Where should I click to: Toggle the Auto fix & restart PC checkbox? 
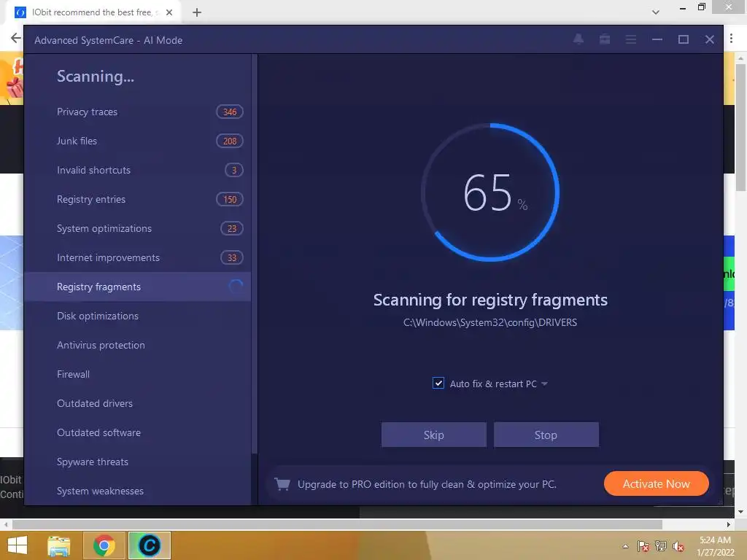point(438,384)
